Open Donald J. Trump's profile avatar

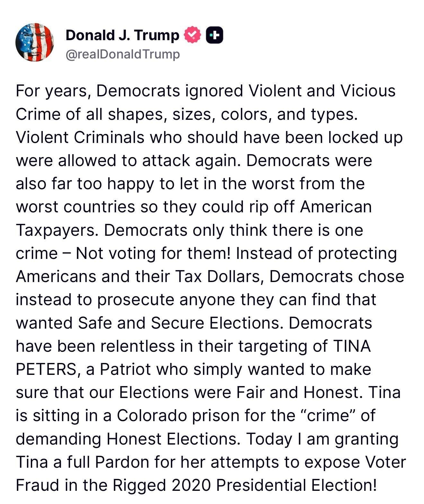[x=35, y=42]
